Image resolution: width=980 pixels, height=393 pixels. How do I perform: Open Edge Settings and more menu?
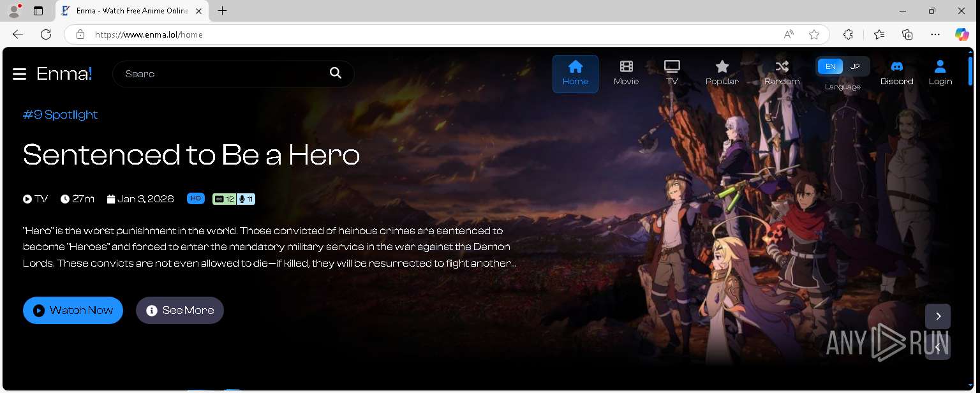(x=935, y=34)
